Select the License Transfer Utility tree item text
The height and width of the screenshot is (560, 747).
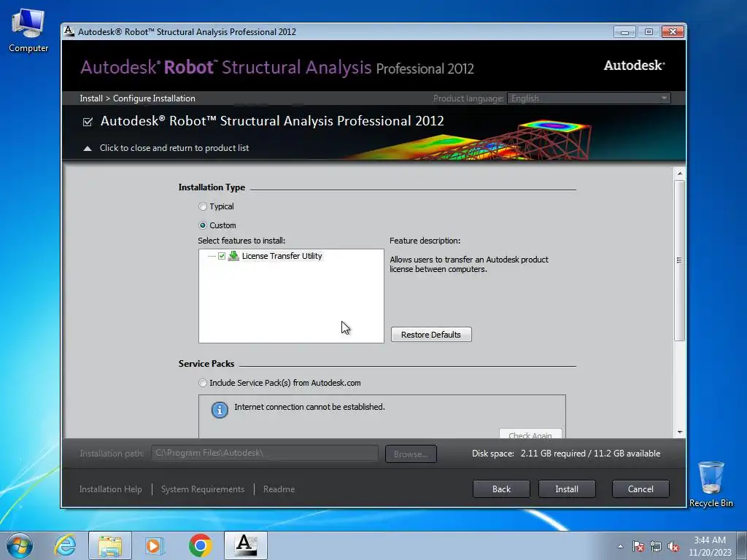[282, 256]
